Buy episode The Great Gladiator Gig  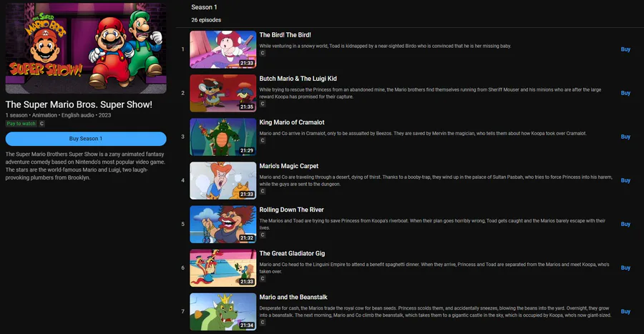click(625, 268)
